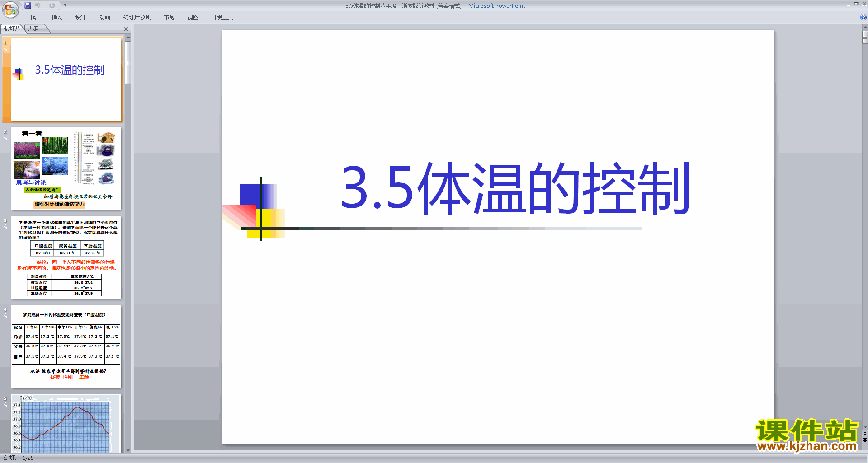Click status bar text 幻灯片 1/29
This screenshot has width=868, height=463.
tap(19, 458)
